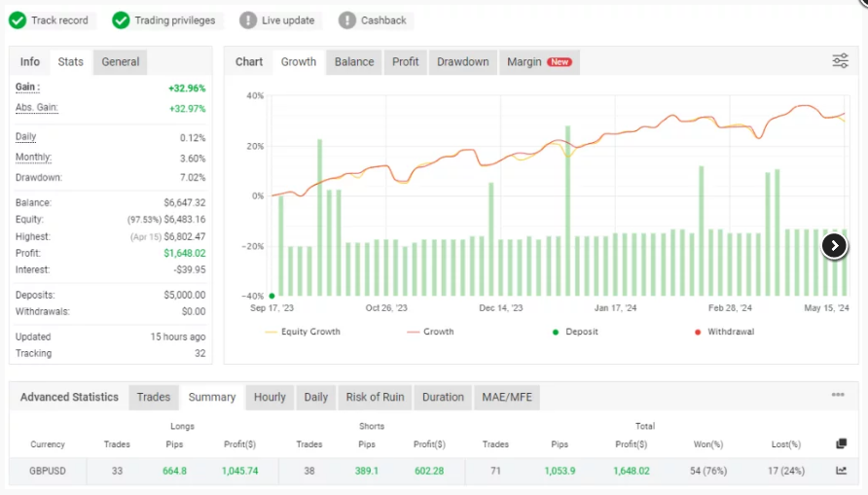
Task: Toggle the Growth legend series
Action: click(x=431, y=332)
